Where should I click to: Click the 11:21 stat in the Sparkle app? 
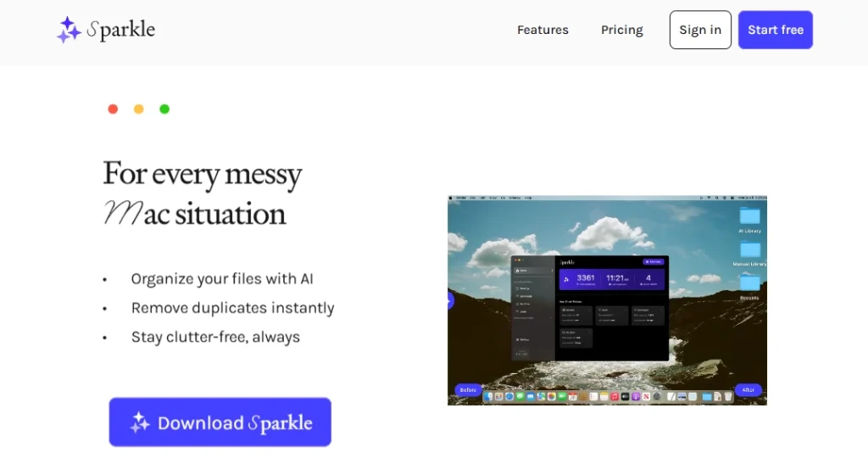tap(617, 279)
